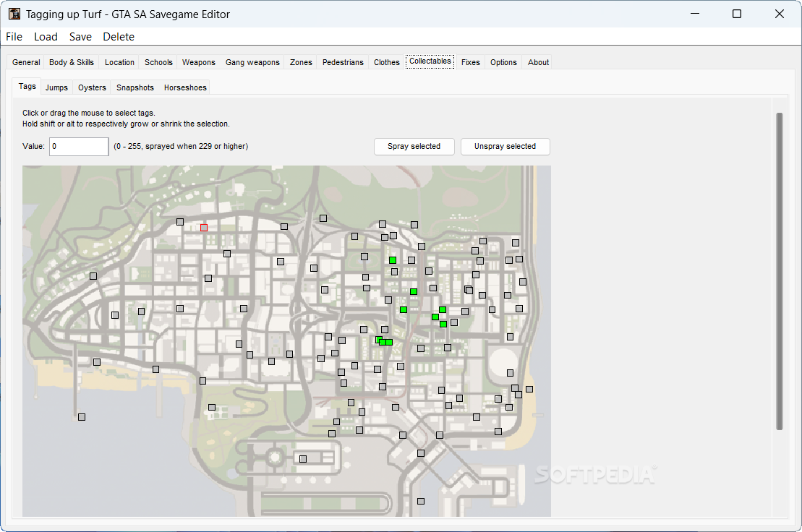The width and height of the screenshot is (802, 532).
Task: Switch to the Fixes tab
Action: click(x=470, y=62)
